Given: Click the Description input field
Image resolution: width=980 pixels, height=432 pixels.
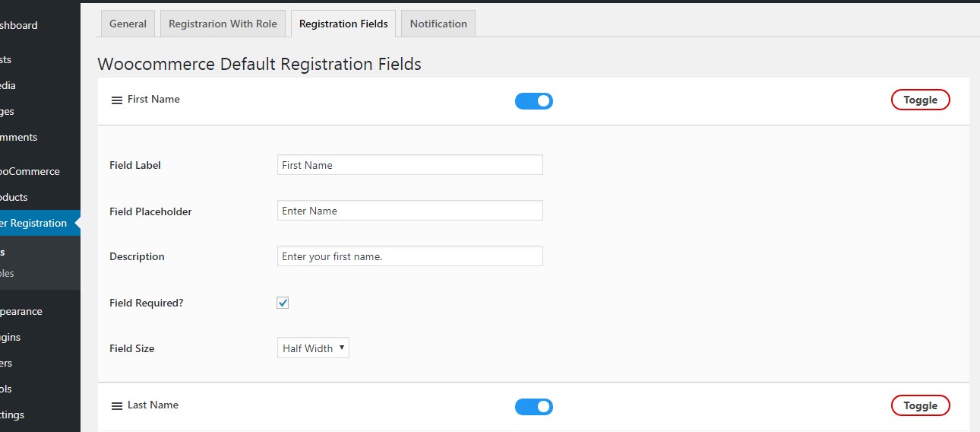Looking at the screenshot, I should coord(409,256).
